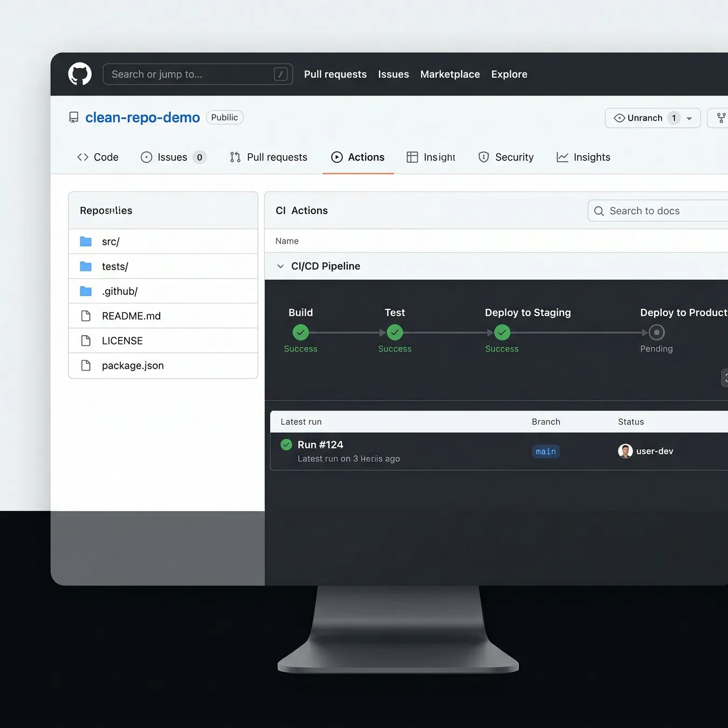Go to Marketplace in top navigation
Viewport: 728px width, 728px height.
coord(450,74)
